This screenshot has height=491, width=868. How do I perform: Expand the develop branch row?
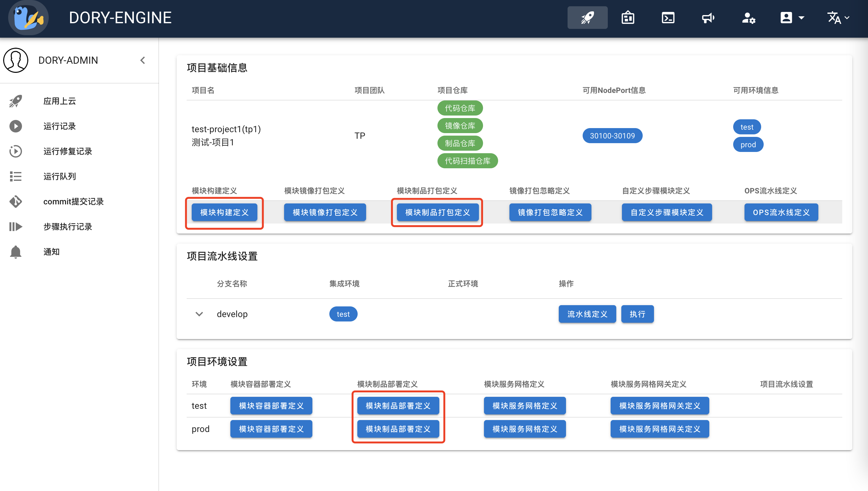click(199, 314)
